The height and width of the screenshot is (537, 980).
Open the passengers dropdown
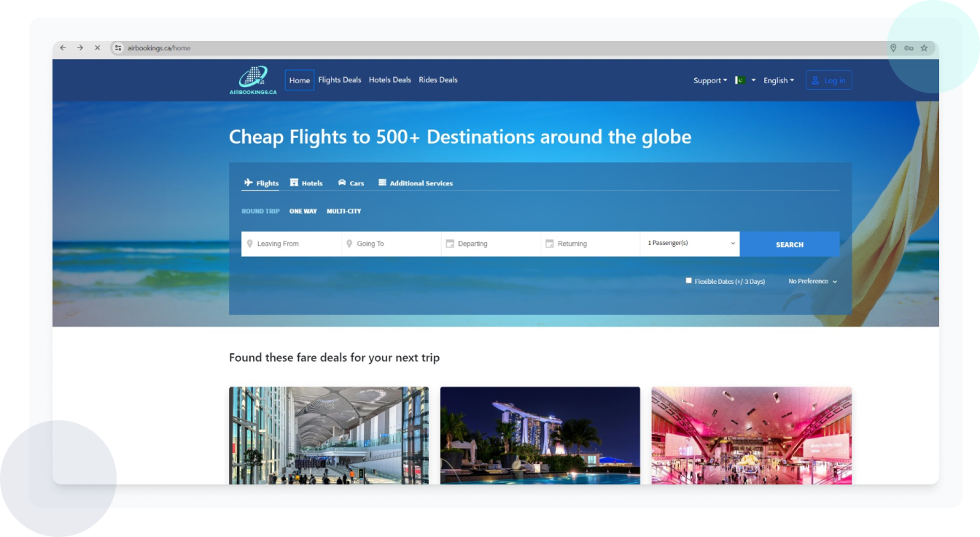[x=690, y=244]
